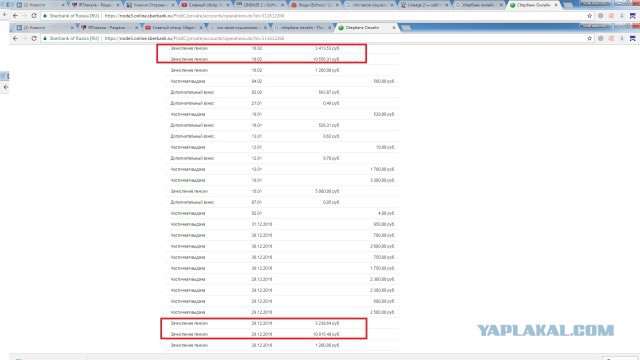Click Forward arrow in the lower browser window

pyautogui.click(x=24, y=38)
